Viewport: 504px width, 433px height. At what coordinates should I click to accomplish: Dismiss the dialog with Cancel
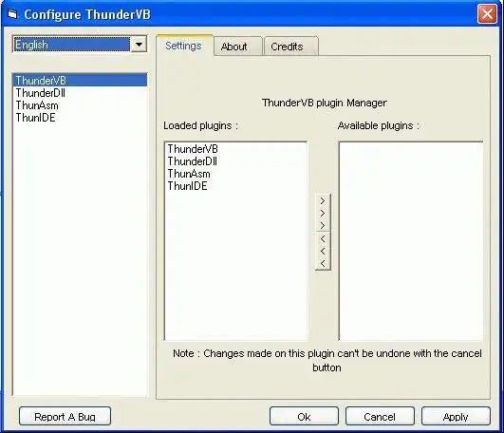tap(380, 416)
